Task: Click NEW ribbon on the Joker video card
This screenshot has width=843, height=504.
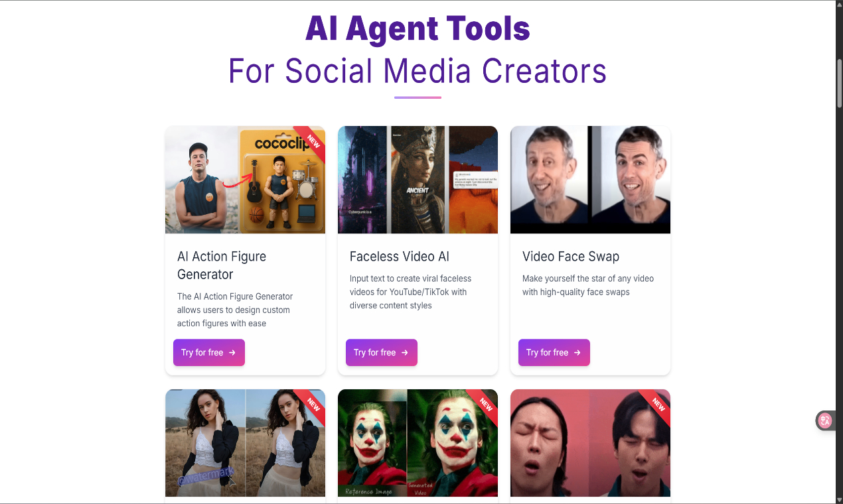Action: pos(484,404)
